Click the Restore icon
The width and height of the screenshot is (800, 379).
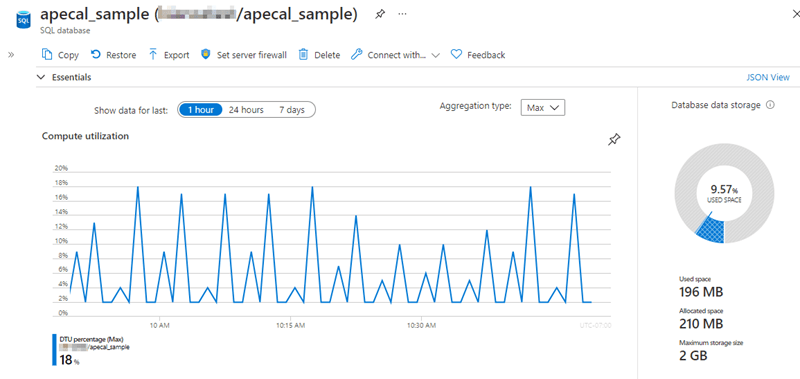95,55
